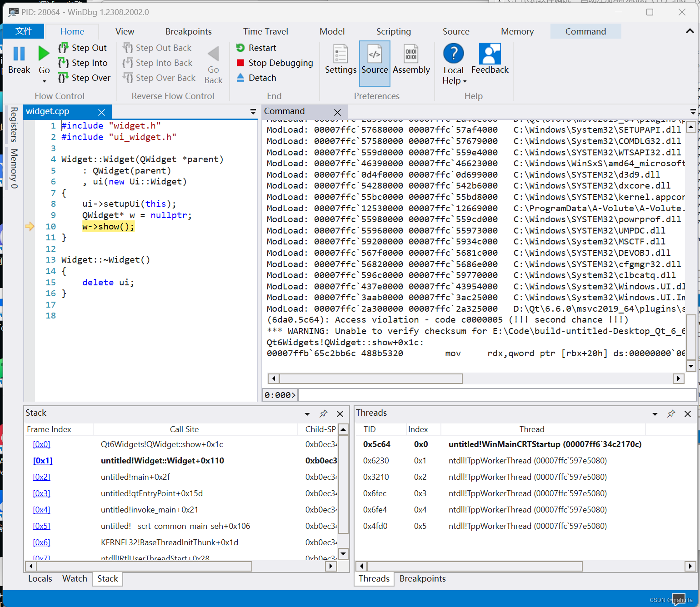The image size is (700, 607).
Task: Switch to the bottom Breakpoints tab
Action: 422,578
